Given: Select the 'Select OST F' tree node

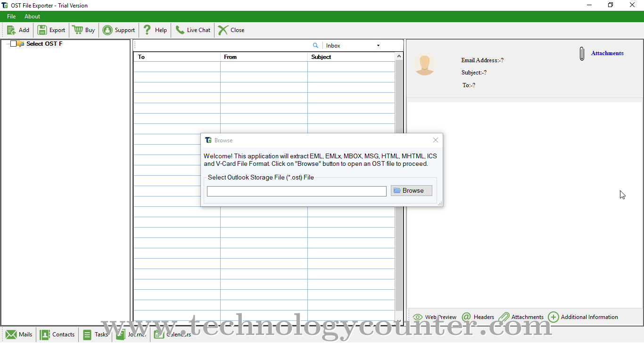Looking at the screenshot, I should coord(44,44).
